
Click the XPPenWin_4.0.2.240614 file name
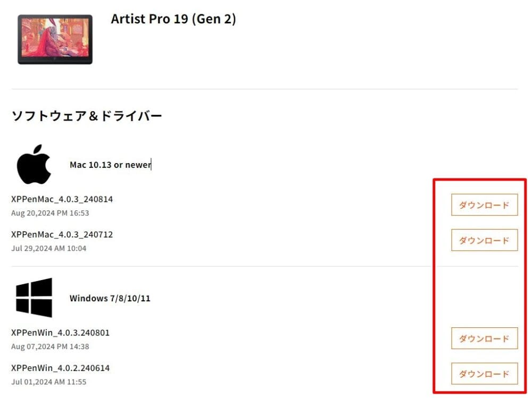(60, 368)
